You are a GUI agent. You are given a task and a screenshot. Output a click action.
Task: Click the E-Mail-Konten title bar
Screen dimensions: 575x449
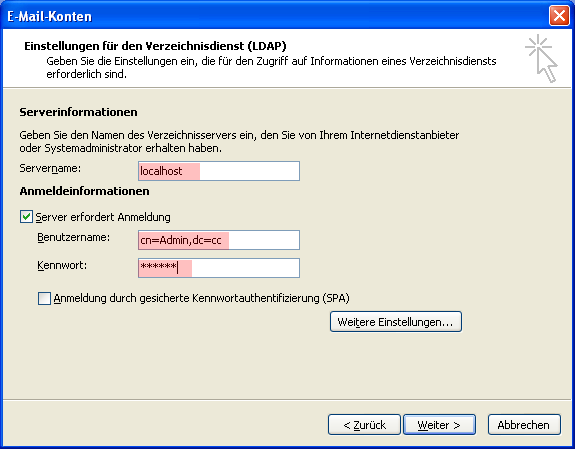(x=275, y=16)
